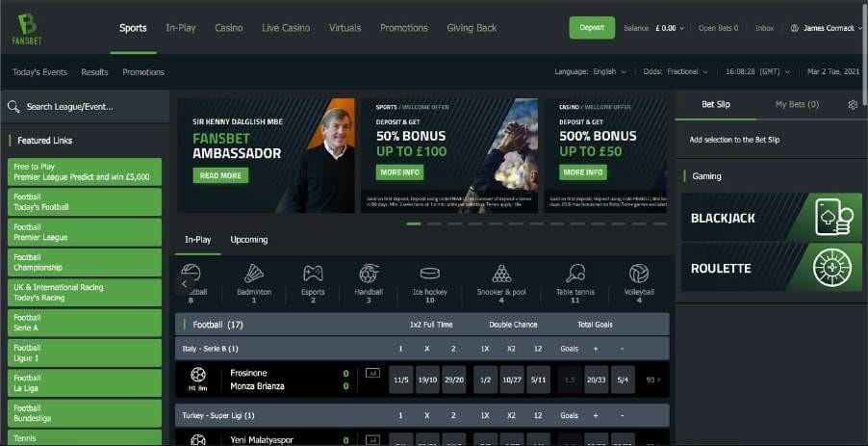Click the sports carousel left arrow
Image resolution: width=868 pixels, height=446 pixels.
[x=185, y=283]
